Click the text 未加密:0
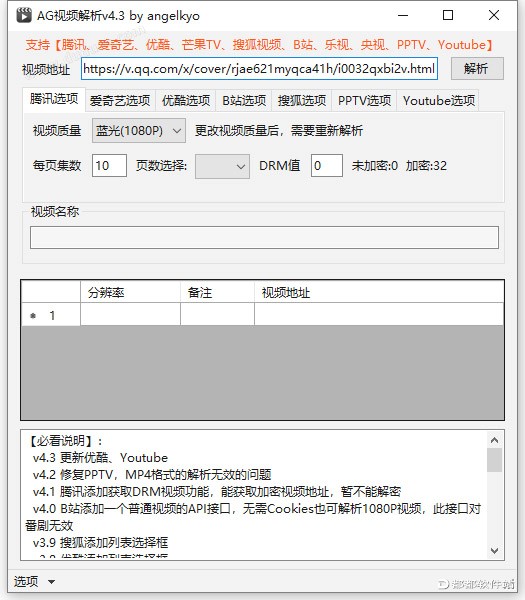525x600 pixels. pos(375,166)
